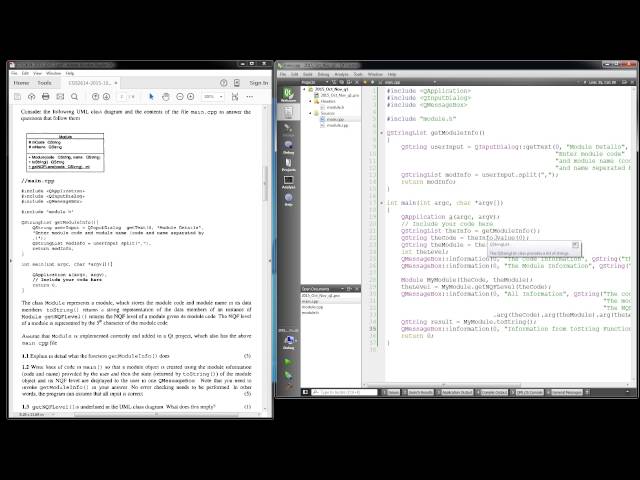Viewport: 640px width, 480px height.
Task: Open the Compile Output pane
Action: pyautogui.click(x=491, y=392)
